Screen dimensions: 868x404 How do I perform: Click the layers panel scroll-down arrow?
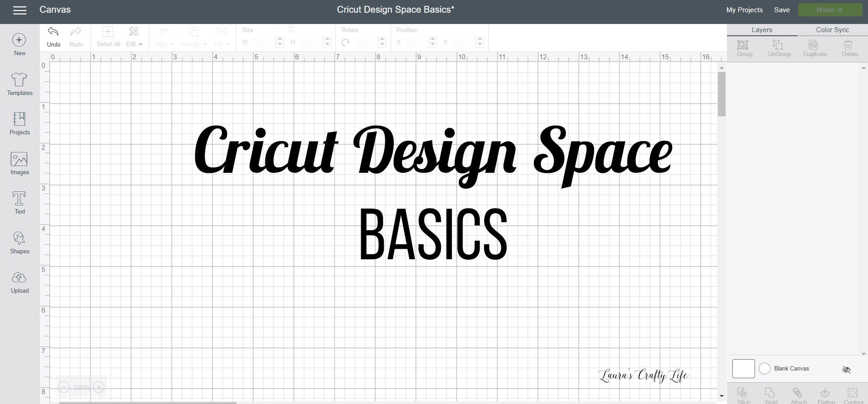[863, 354]
